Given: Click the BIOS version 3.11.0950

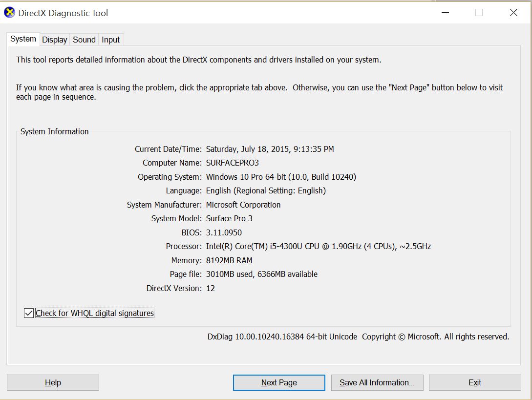Looking at the screenshot, I should pos(224,233).
